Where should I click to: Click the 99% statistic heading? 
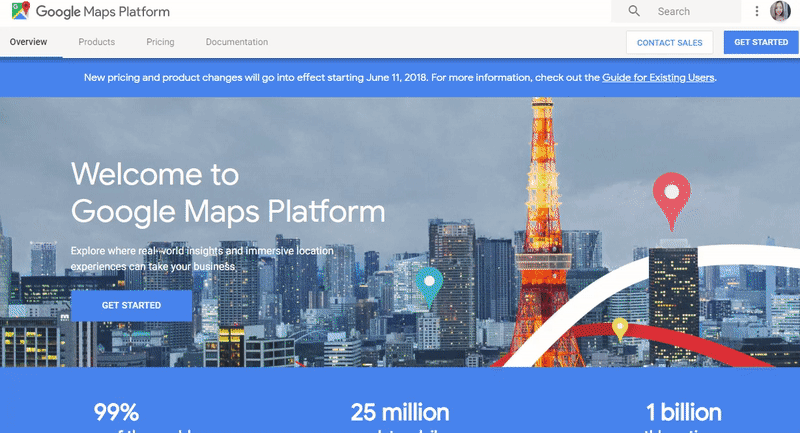coord(116,412)
